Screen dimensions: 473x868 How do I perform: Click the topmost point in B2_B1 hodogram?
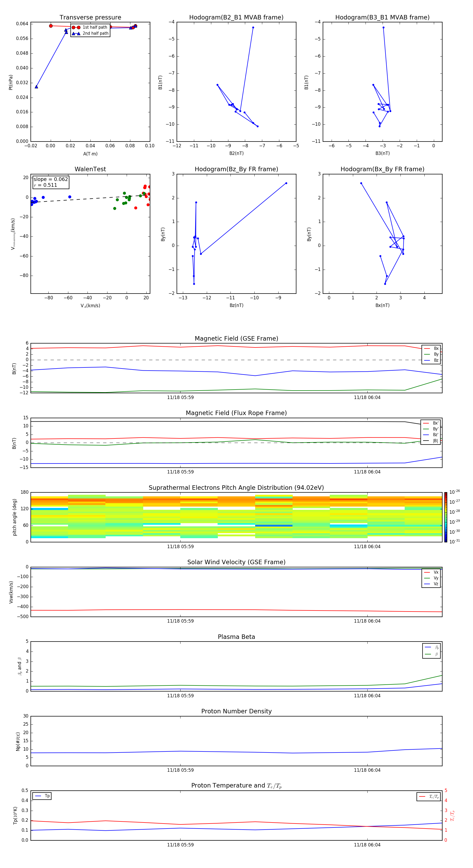coord(253,28)
